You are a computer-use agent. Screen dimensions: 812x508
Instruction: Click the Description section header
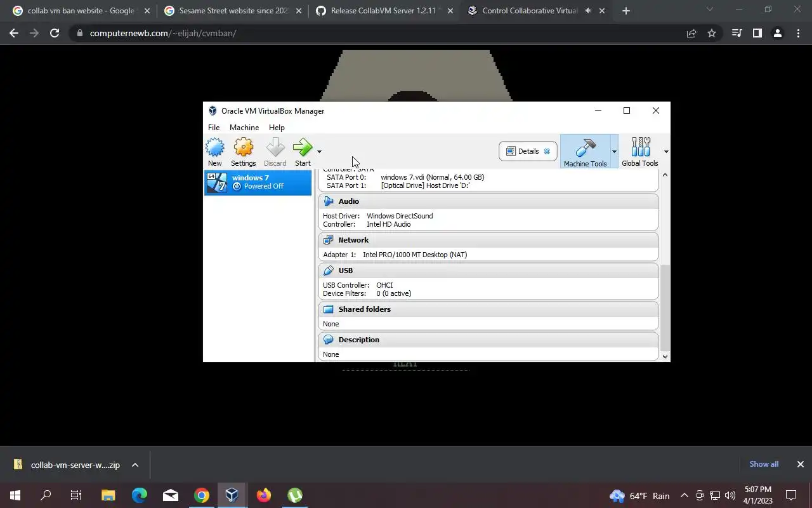[x=488, y=340]
